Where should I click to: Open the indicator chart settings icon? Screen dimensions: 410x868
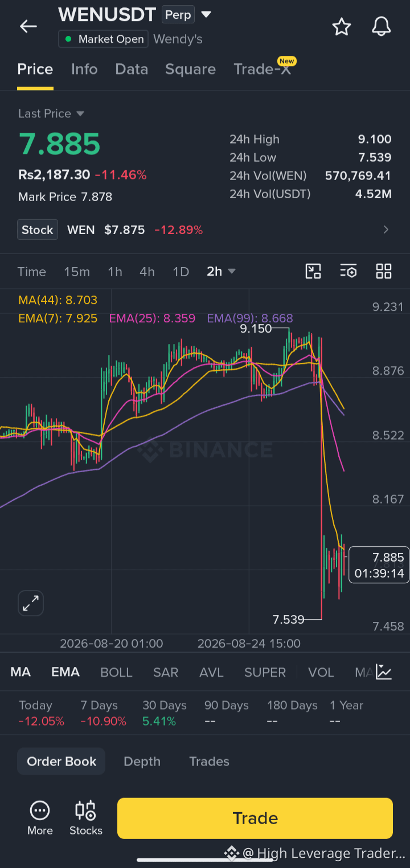coord(384,672)
